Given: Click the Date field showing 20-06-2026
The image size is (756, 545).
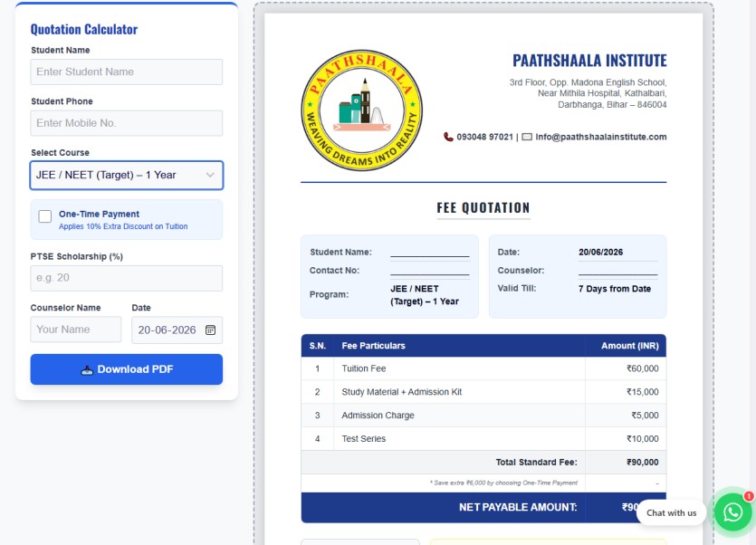Looking at the screenshot, I should (177, 330).
